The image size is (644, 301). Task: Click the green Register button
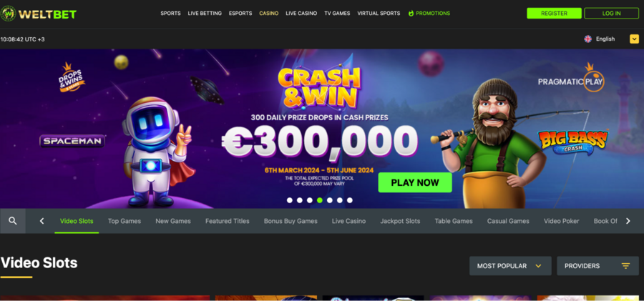pyautogui.click(x=554, y=13)
